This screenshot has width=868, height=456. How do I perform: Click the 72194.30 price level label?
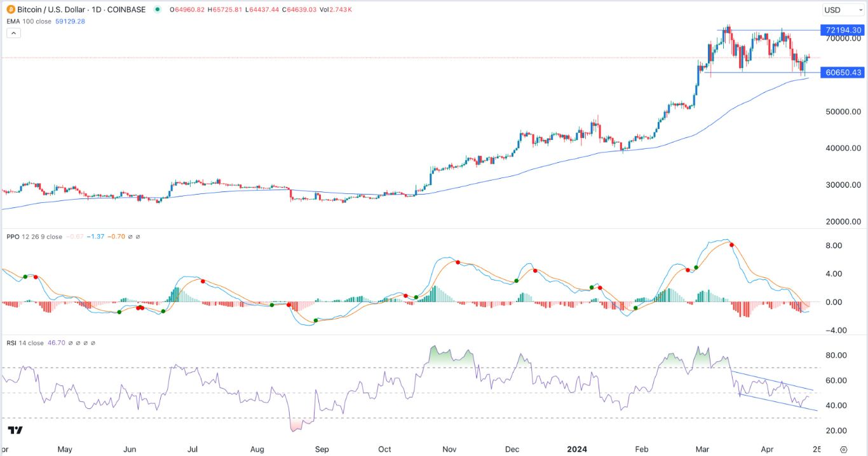843,30
